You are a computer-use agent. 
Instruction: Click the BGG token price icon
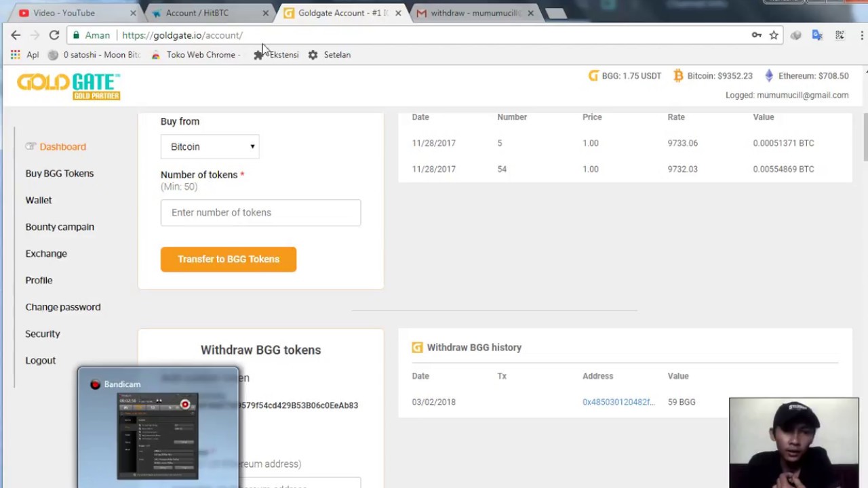point(593,76)
